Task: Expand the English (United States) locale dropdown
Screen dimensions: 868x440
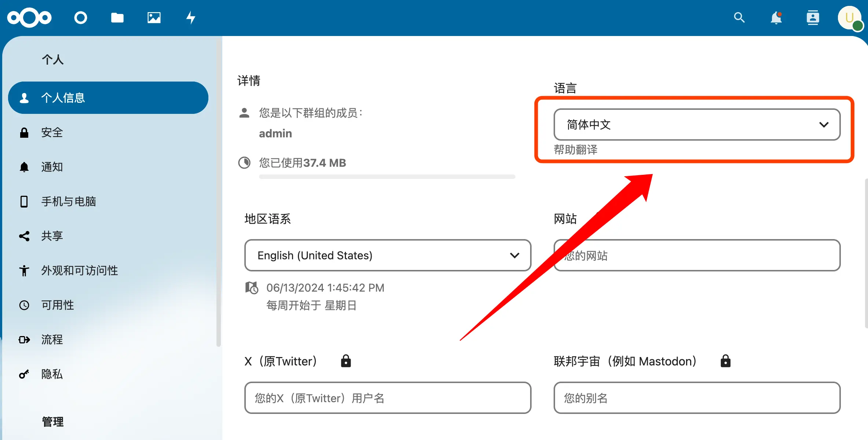Action: (387, 255)
